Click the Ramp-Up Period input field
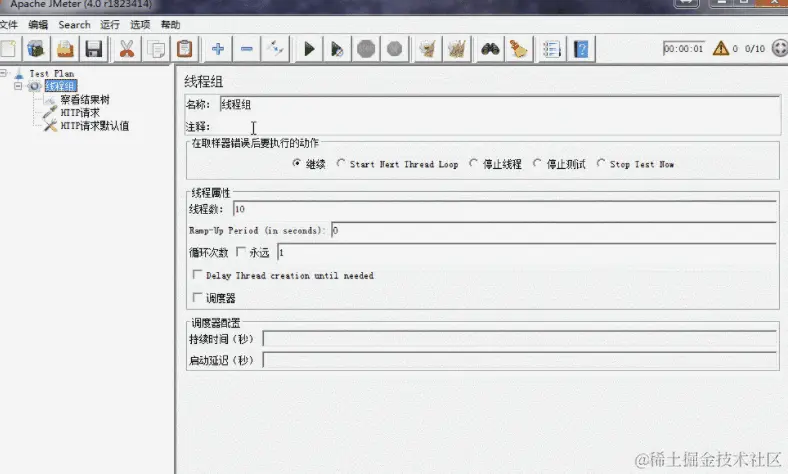788x474 pixels. coord(554,231)
